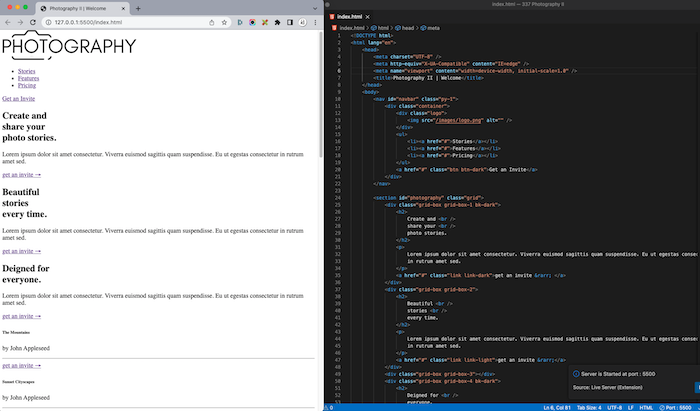The height and width of the screenshot is (411, 700).
Task: Open the warnings count in status bar
Action: click(329, 407)
